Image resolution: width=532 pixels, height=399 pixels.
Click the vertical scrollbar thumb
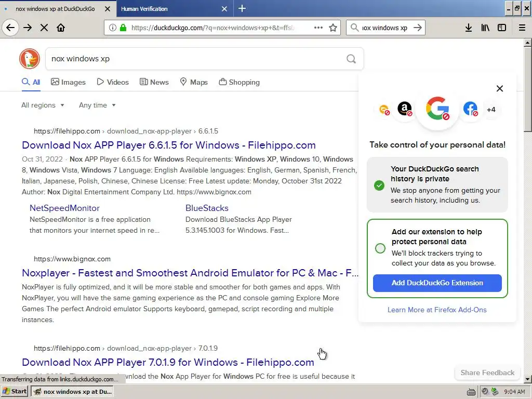tap(528, 89)
